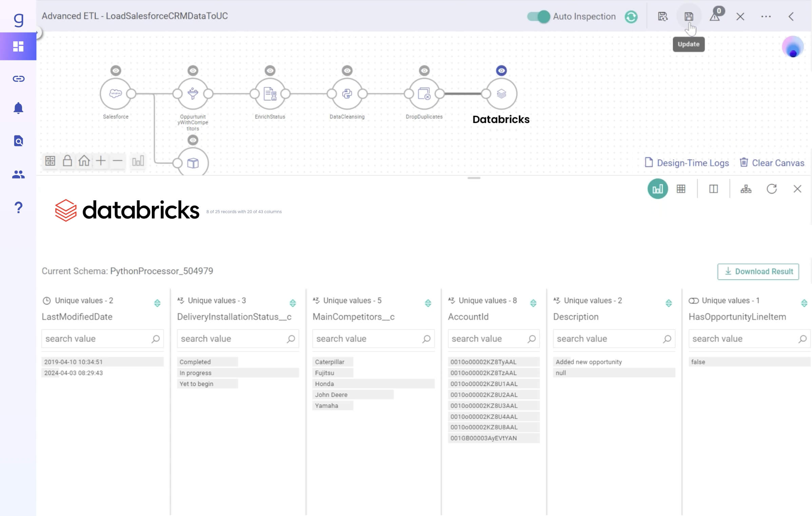The image size is (812, 516).
Task: Click the user avatar circle
Action: point(793,47)
